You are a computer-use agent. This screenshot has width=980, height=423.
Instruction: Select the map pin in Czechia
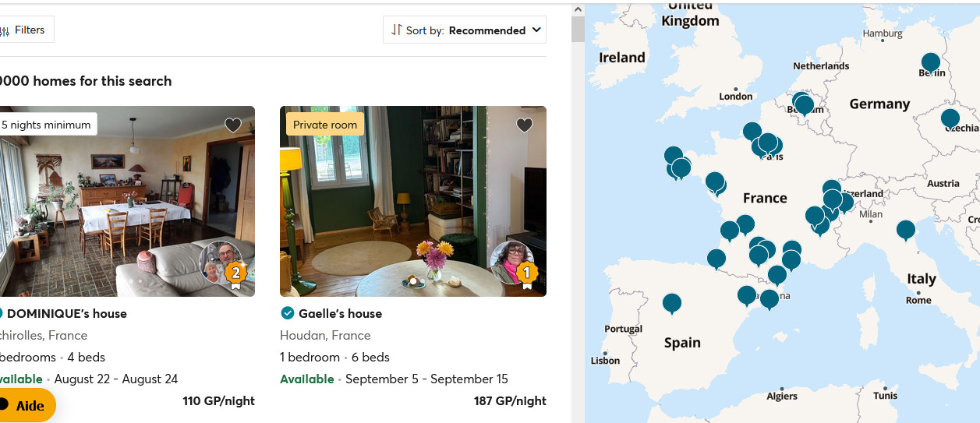950,118
